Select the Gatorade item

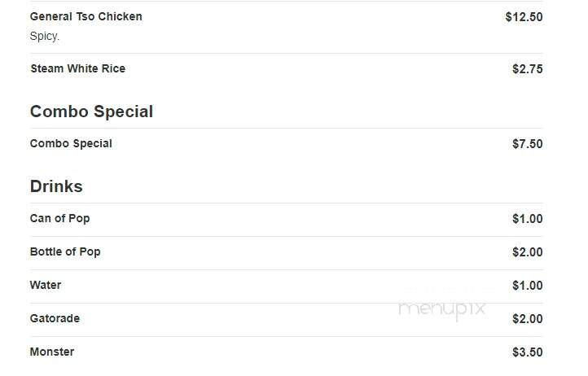click(55, 319)
